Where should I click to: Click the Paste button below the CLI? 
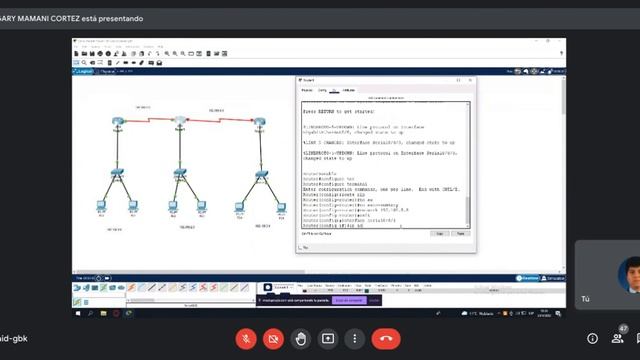click(x=461, y=233)
